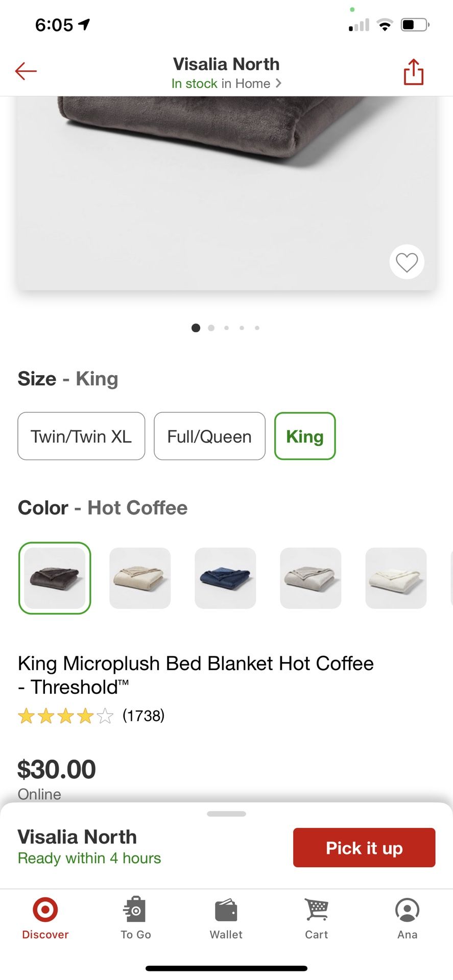Expand In stock in Home details
The width and height of the screenshot is (453, 980).
coord(226,83)
